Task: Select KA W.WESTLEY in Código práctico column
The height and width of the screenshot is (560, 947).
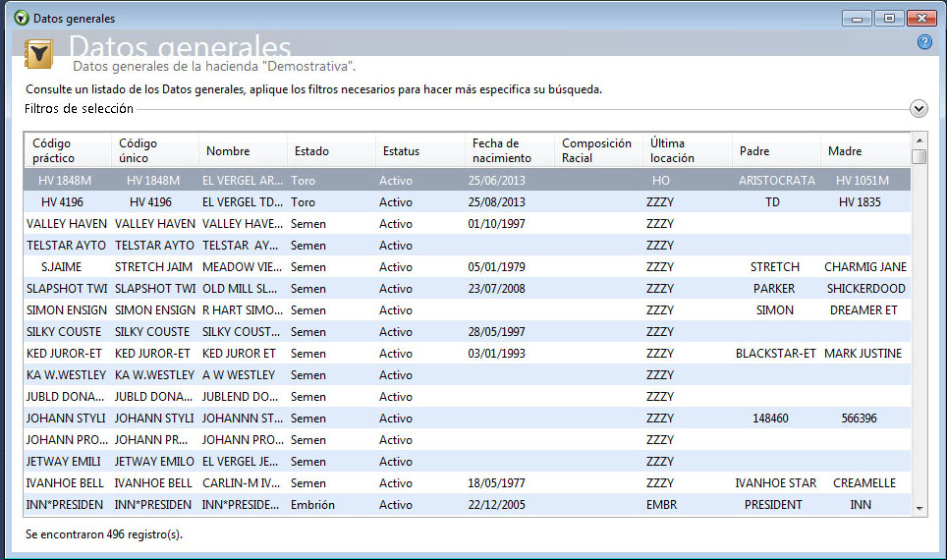Action: 66,375
